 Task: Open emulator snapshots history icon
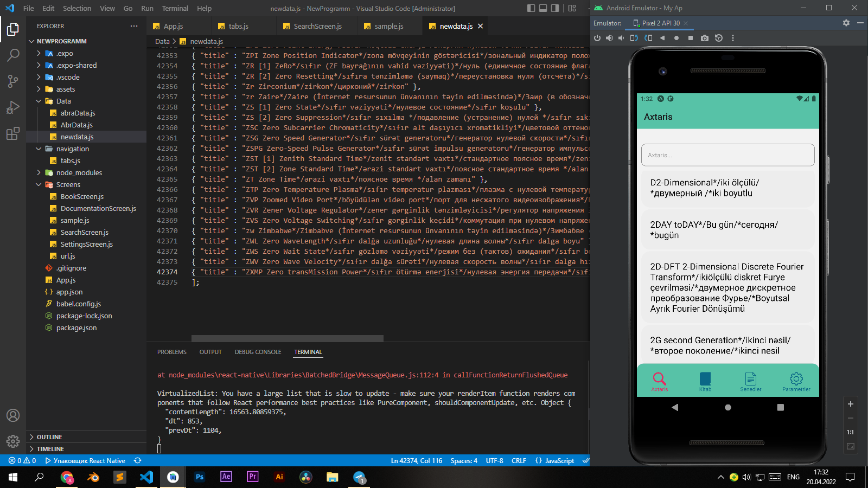tap(719, 38)
